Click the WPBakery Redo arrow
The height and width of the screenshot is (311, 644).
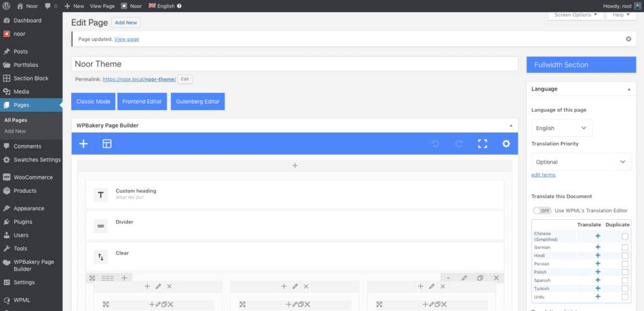[458, 144]
